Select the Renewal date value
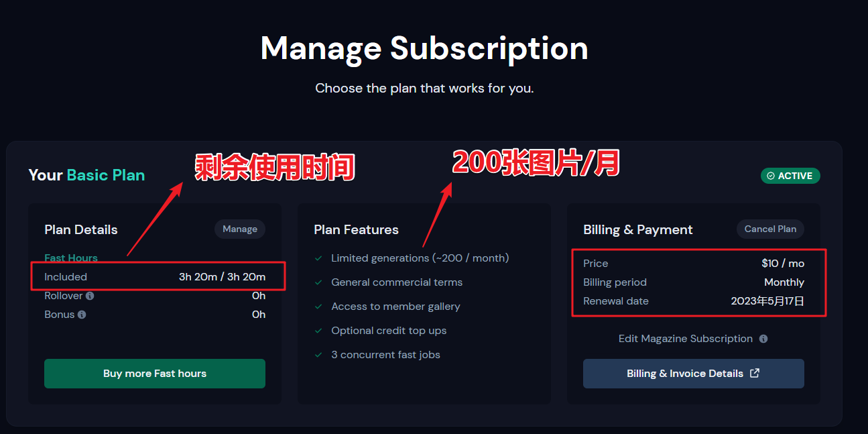This screenshot has width=868, height=434. (767, 301)
